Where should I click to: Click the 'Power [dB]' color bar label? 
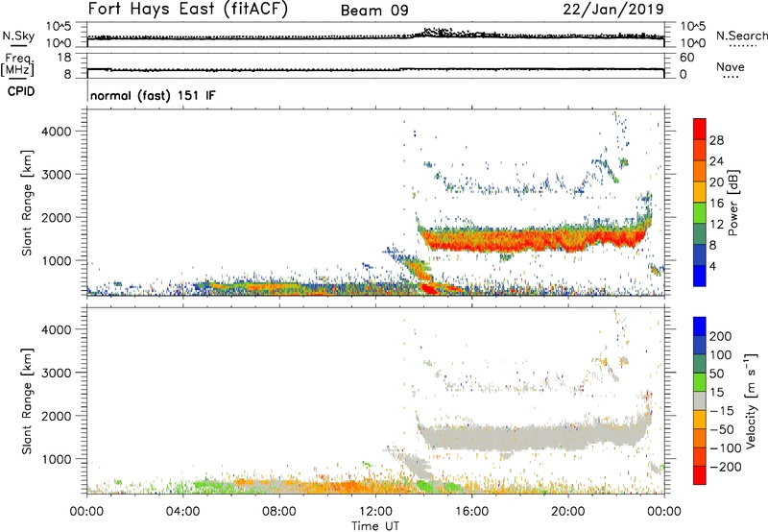pyautogui.click(x=732, y=203)
